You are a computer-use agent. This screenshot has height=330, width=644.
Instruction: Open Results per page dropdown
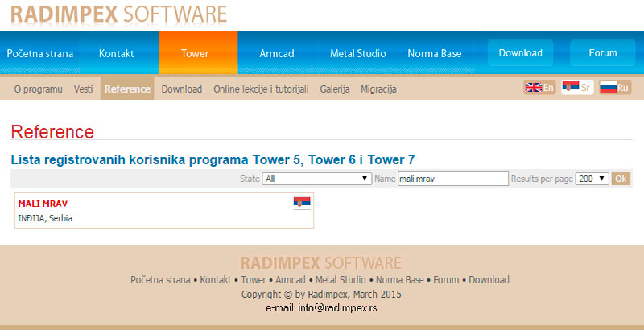(592, 179)
